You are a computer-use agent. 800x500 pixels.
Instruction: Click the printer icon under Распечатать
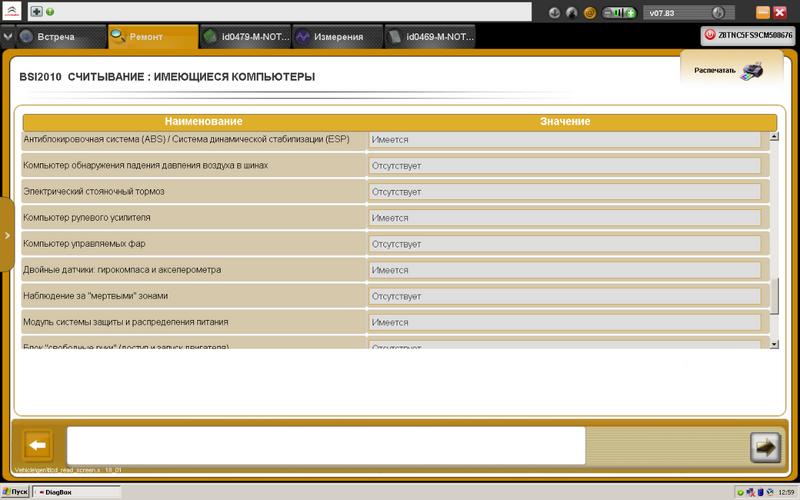point(754,72)
